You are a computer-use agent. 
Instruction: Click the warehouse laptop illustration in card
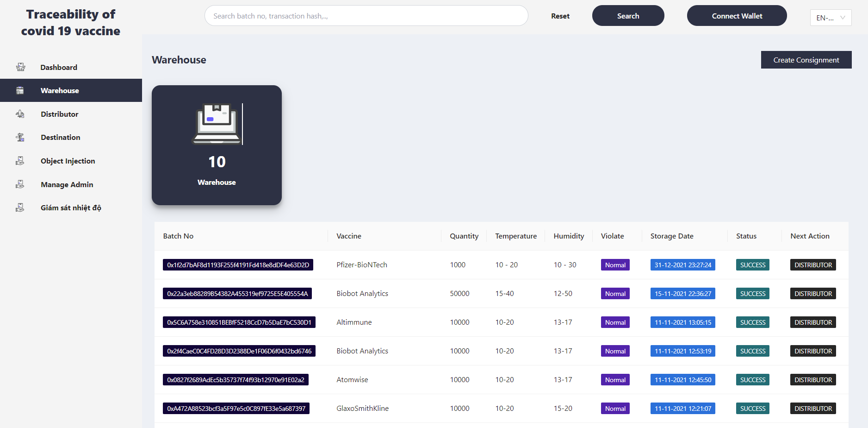[x=217, y=124]
